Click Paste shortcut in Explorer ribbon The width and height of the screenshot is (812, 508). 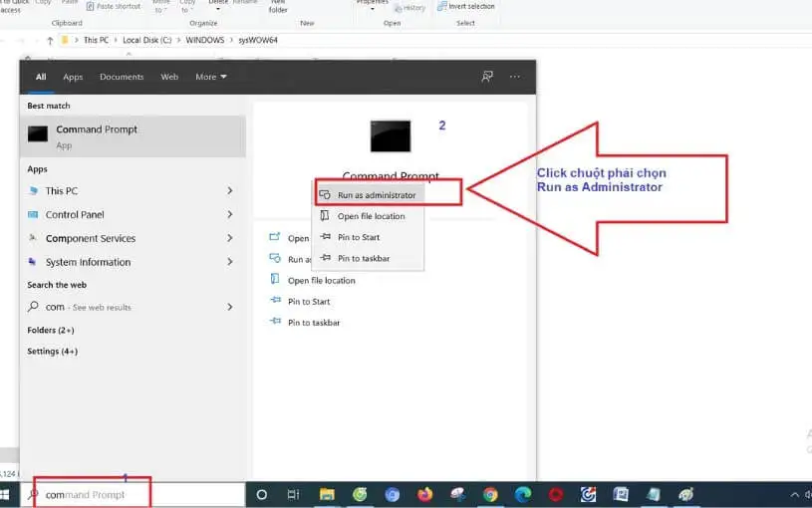114,6
